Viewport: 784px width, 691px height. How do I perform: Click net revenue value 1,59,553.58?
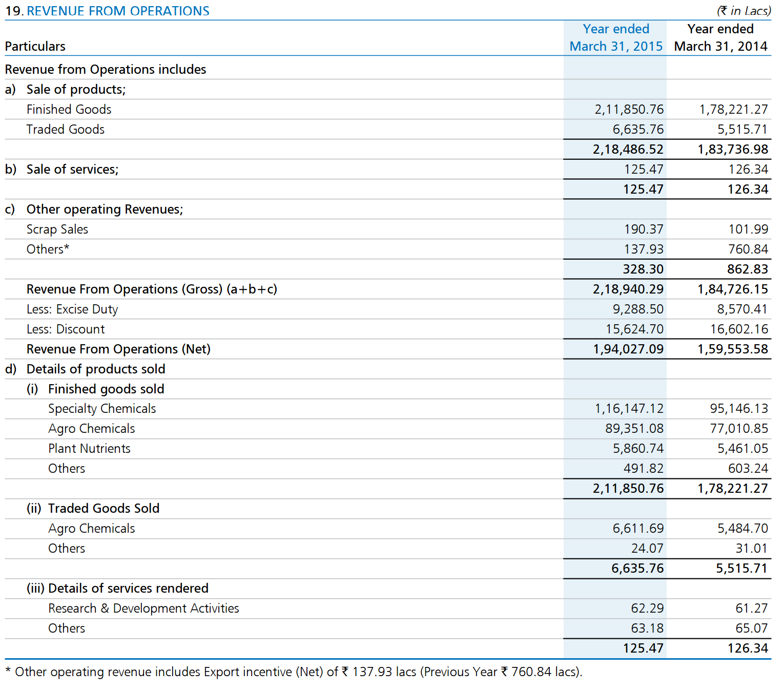point(733,349)
